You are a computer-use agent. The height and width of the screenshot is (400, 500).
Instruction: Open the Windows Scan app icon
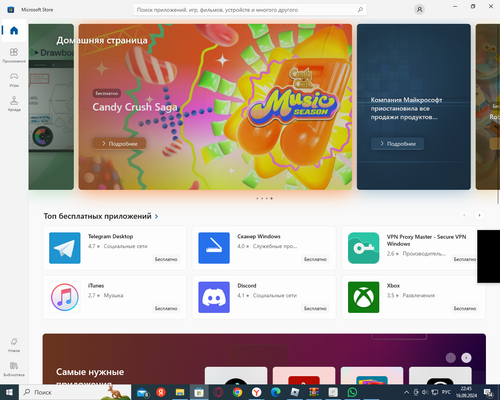tap(214, 248)
